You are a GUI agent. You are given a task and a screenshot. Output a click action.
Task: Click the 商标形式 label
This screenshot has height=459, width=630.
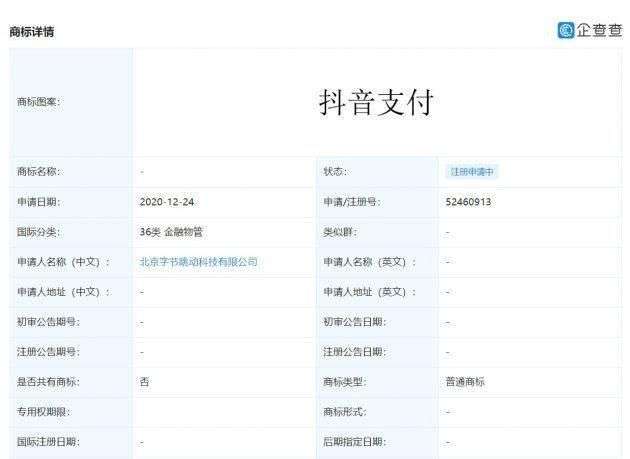[x=345, y=412]
